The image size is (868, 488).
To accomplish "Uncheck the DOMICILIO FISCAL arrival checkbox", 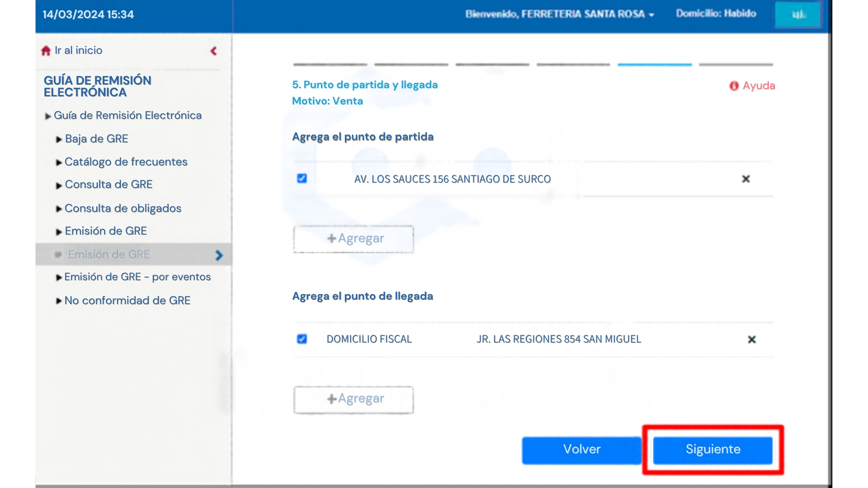I will click(302, 339).
